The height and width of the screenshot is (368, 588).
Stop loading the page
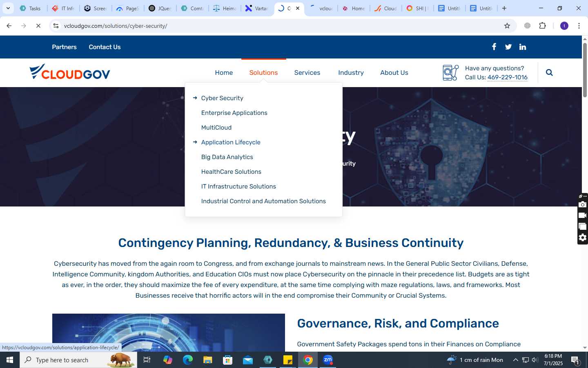pyautogui.click(x=38, y=26)
